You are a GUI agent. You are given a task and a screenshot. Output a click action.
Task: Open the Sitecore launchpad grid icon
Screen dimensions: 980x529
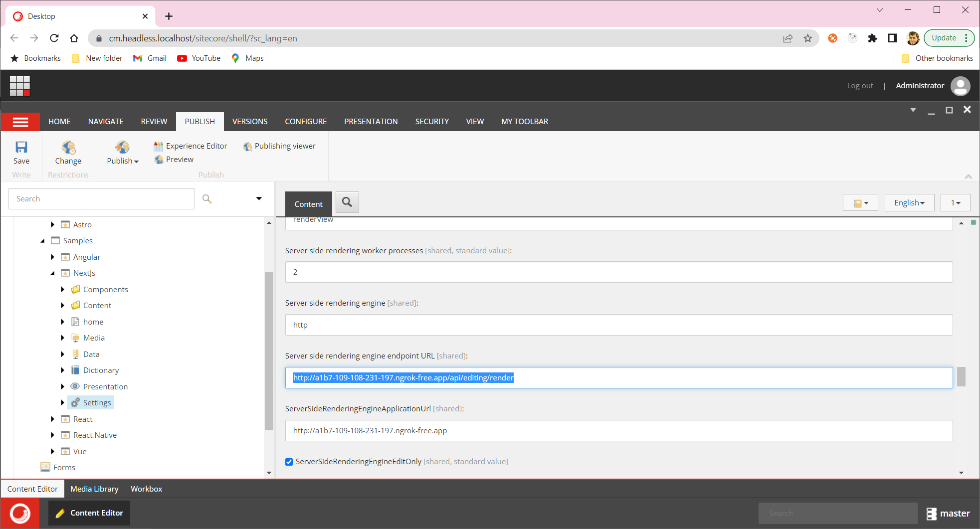[x=19, y=85]
